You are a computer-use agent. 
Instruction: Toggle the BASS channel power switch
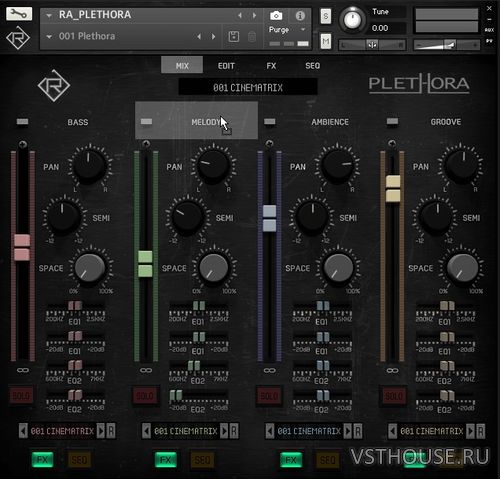(23, 121)
